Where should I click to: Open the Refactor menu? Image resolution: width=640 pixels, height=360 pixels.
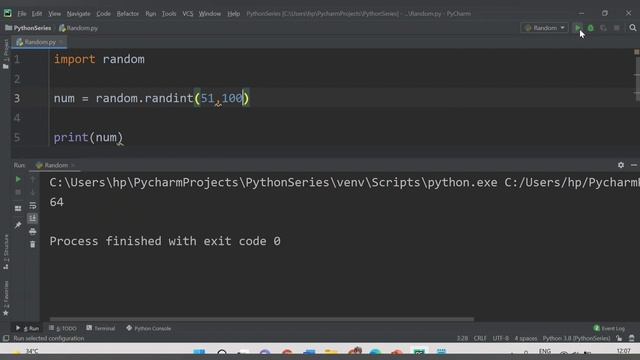click(x=127, y=13)
